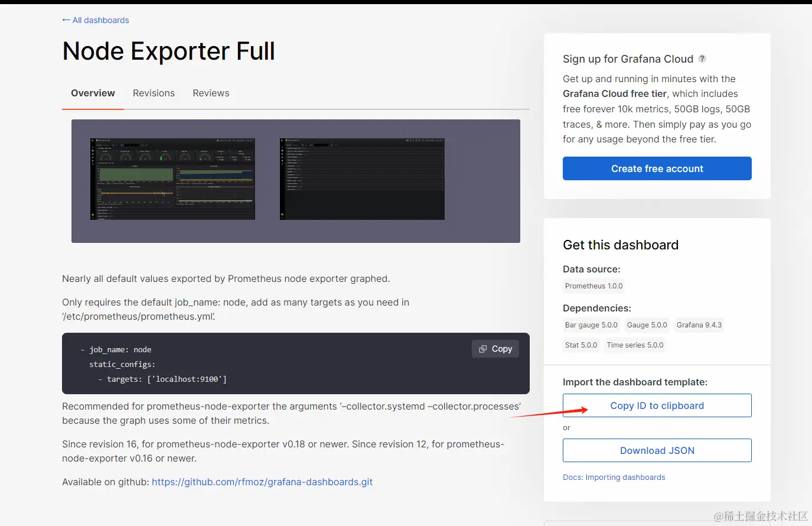Open the first dashboard screenshot thumbnail
The height and width of the screenshot is (526, 812).
[x=172, y=179]
